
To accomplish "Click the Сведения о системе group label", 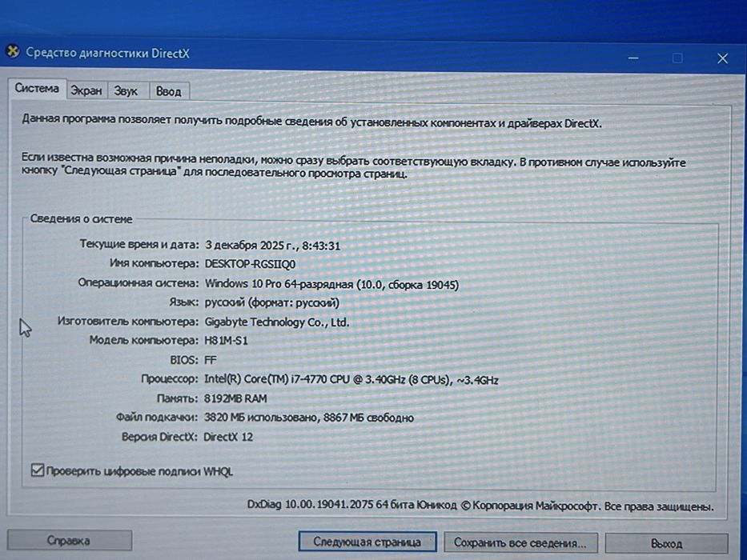I will pos(82,219).
